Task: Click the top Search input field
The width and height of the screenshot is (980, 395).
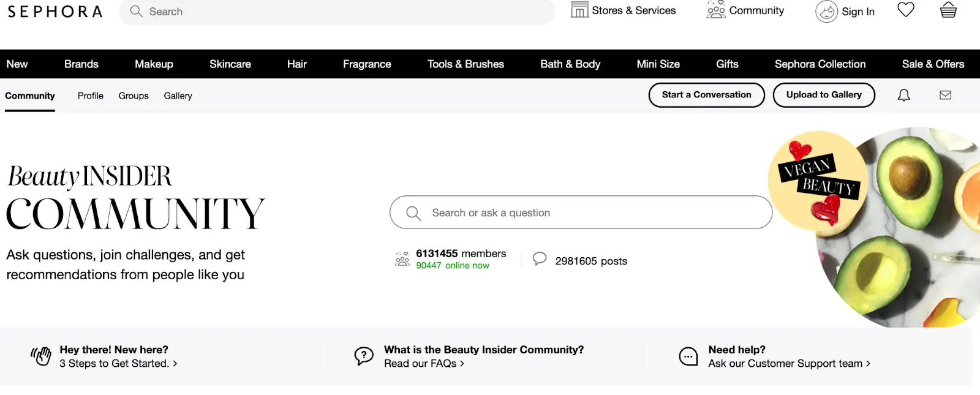Action: [x=337, y=12]
